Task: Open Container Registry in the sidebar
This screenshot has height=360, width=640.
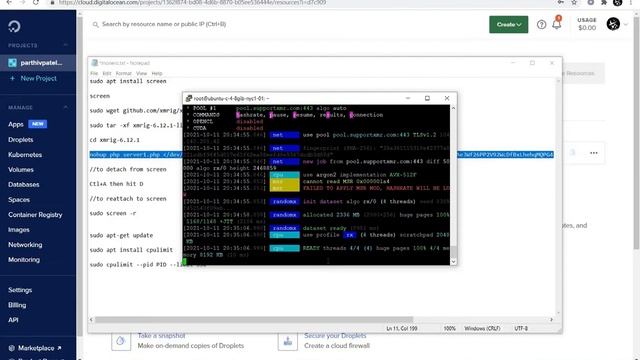Action: tap(35, 215)
